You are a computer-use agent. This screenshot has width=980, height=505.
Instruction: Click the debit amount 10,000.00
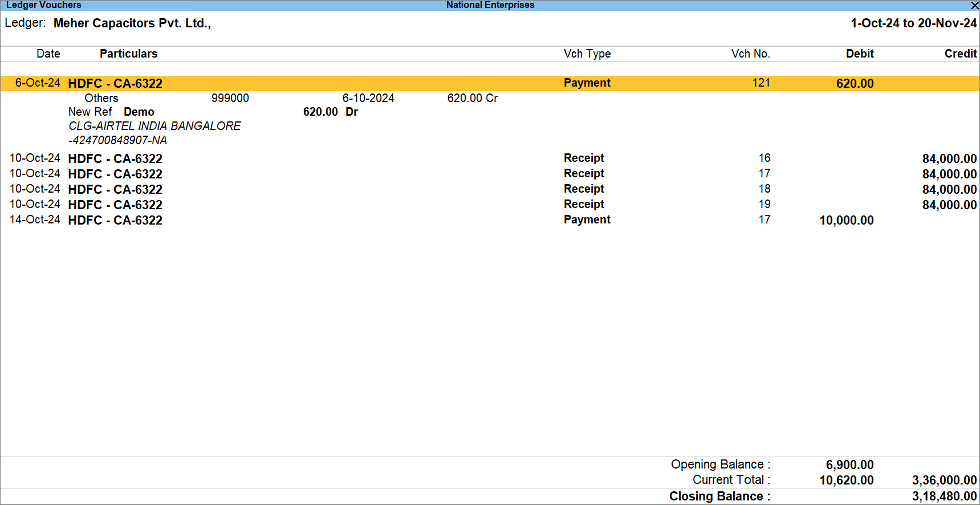[x=847, y=220]
